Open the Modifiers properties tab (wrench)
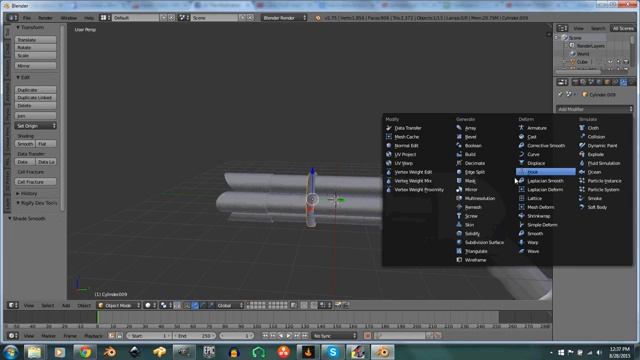Image resolution: width=640 pixels, height=360 pixels. pyautogui.click(x=623, y=82)
